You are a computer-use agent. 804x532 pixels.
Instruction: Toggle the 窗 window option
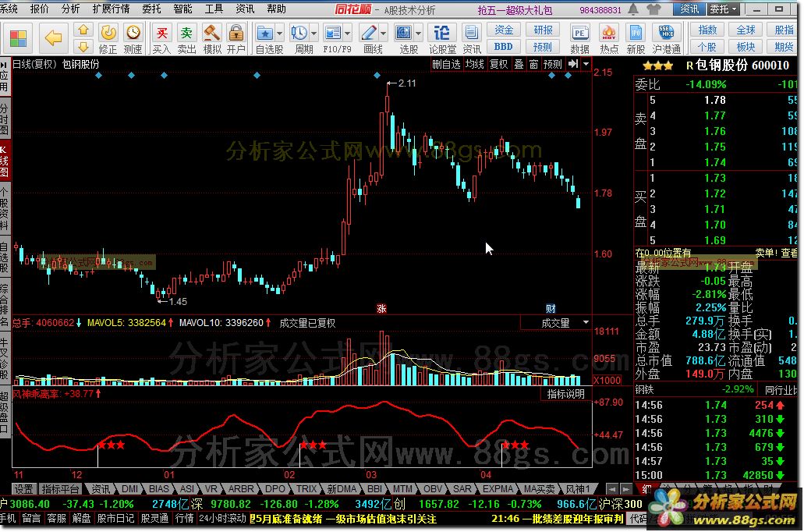[x=533, y=64]
